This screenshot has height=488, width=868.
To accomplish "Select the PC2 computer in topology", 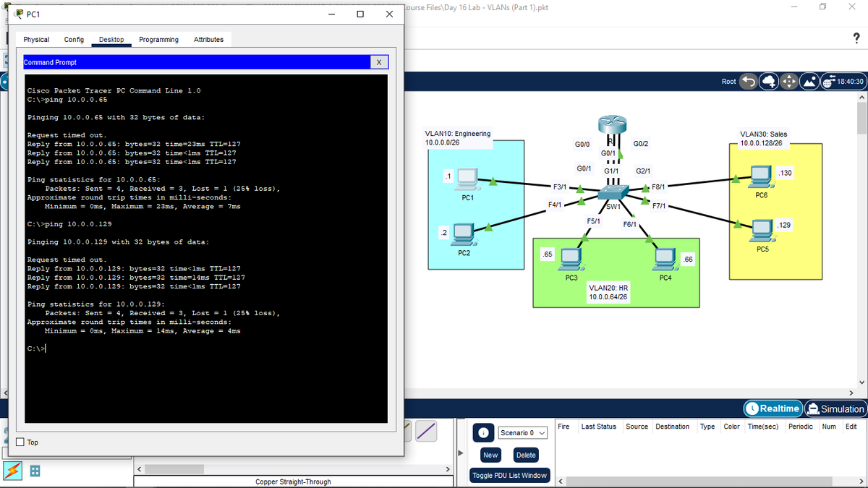I will coord(464,234).
